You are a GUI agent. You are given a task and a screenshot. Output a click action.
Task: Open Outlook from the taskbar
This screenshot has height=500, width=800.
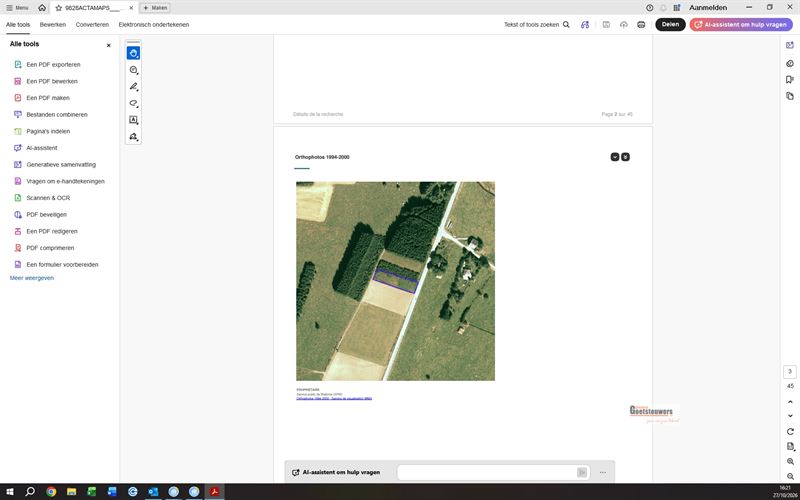[x=153, y=492]
